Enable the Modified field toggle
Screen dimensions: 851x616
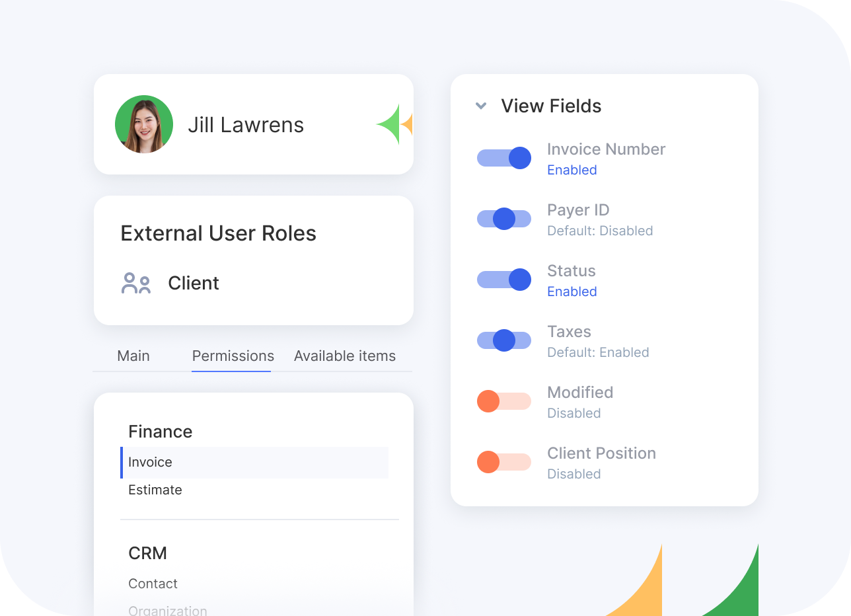click(504, 401)
